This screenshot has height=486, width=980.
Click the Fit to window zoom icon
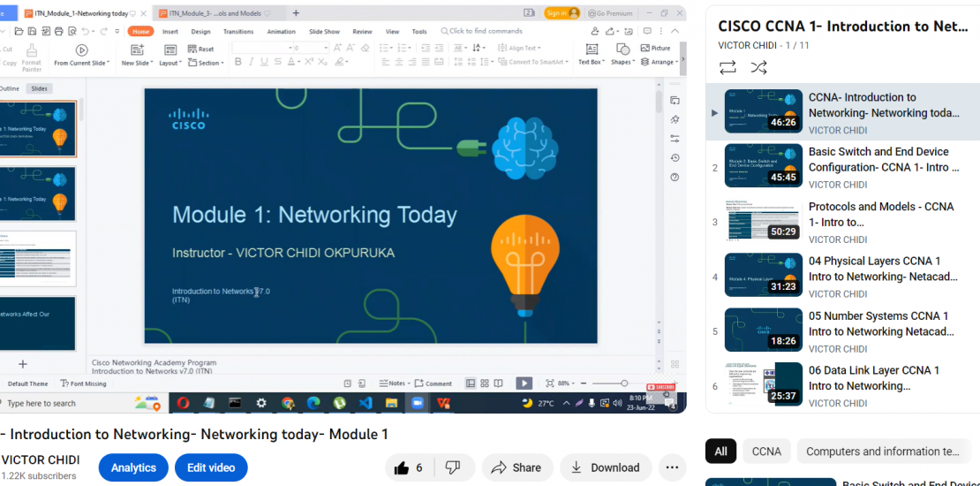(x=550, y=383)
